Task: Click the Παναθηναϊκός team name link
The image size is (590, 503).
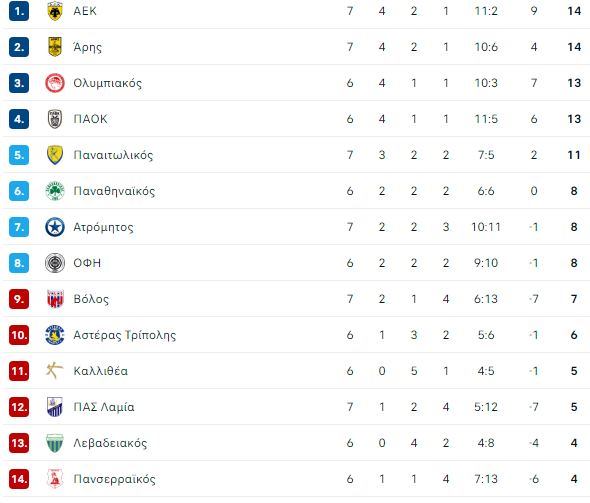Action: coord(114,191)
